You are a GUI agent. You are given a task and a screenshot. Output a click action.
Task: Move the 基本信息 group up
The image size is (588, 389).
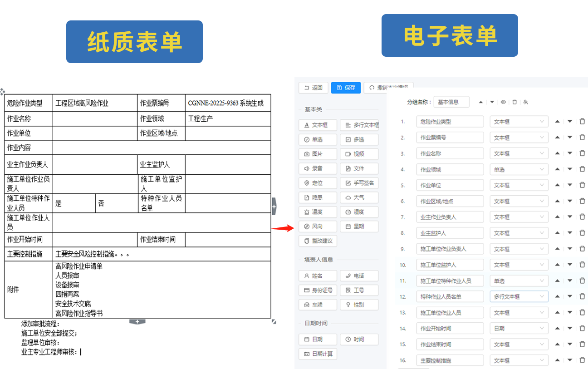pyautogui.click(x=481, y=102)
